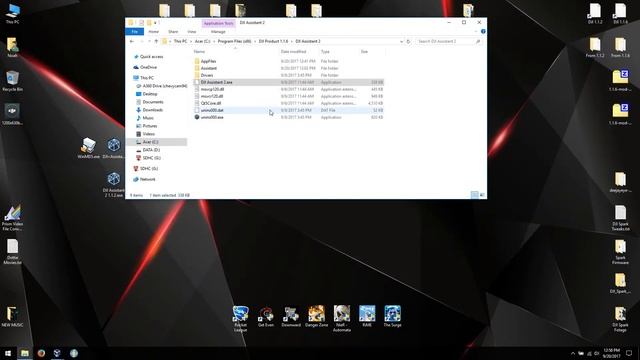This screenshot has width=640, height=360.
Task: Sort files by the Type column header
Action: [x=325, y=52]
